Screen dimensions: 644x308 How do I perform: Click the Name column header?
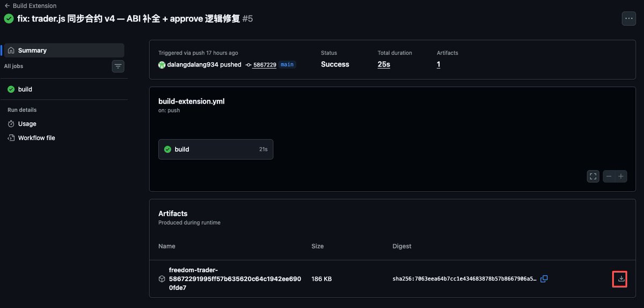pyautogui.click(x=167, y=246)
